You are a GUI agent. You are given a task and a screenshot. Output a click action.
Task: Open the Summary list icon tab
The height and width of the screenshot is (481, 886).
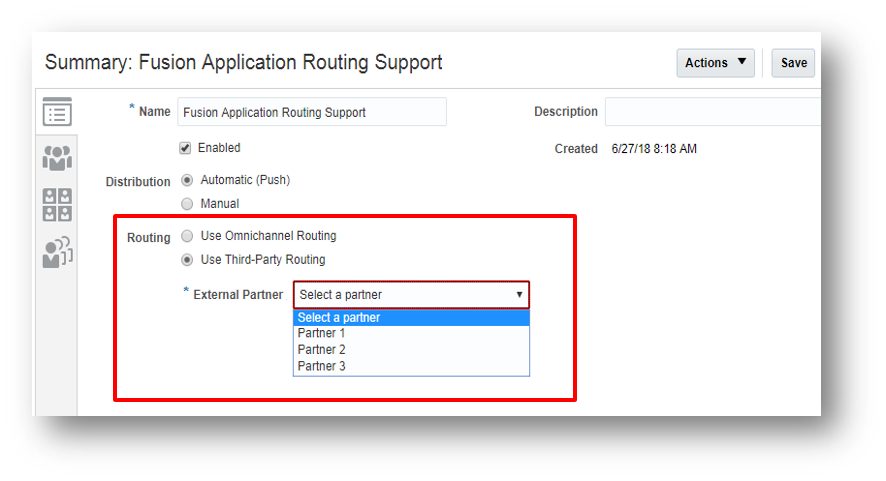[x=57, y=112]
